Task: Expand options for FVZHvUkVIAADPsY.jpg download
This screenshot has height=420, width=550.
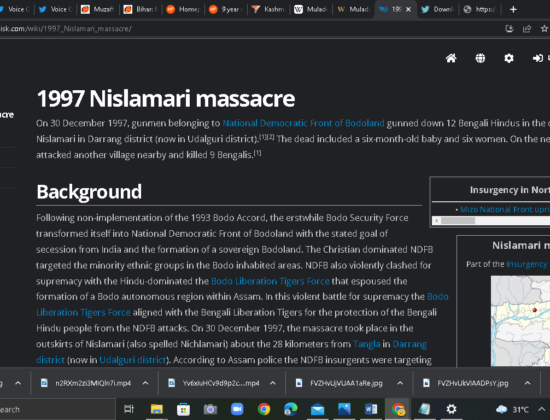Action: (527, 383)
